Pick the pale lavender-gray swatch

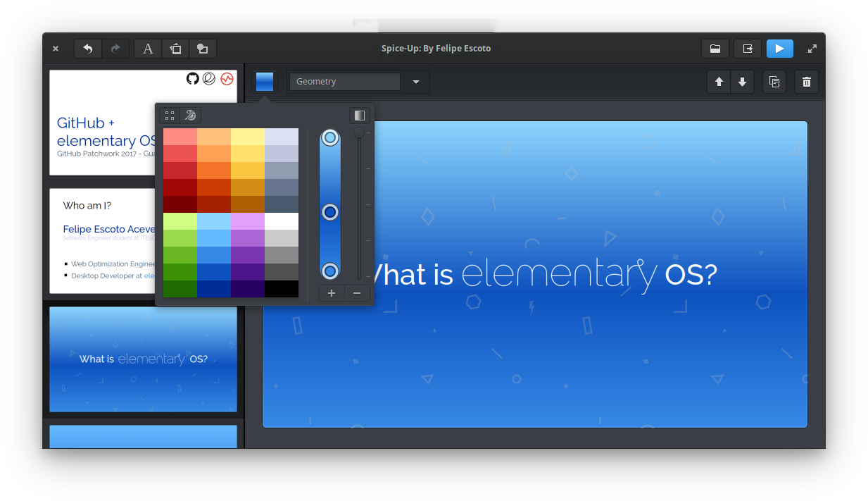(x=282, y=137)
